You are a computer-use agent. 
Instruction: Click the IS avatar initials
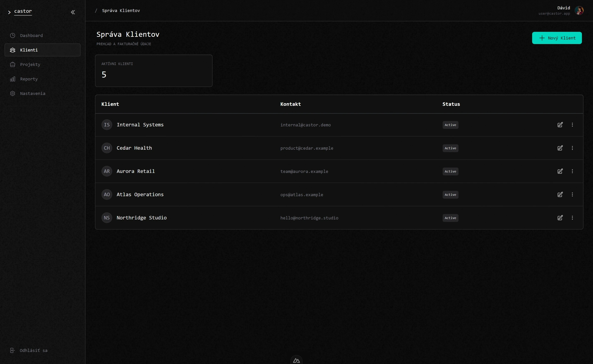(107, 125)
